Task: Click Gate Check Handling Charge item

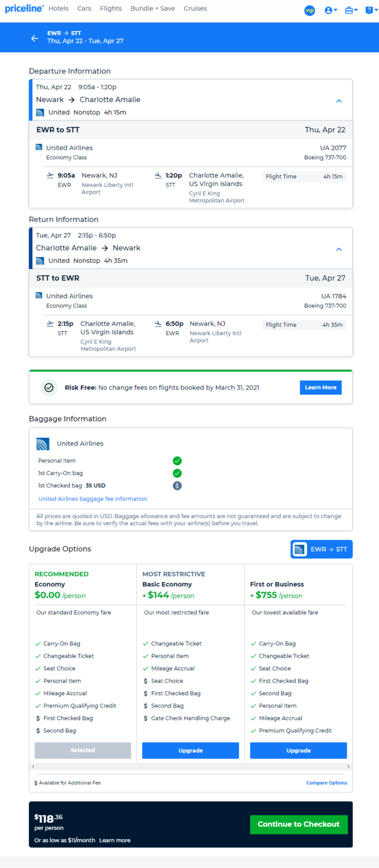Action: (x=191, y=718)
